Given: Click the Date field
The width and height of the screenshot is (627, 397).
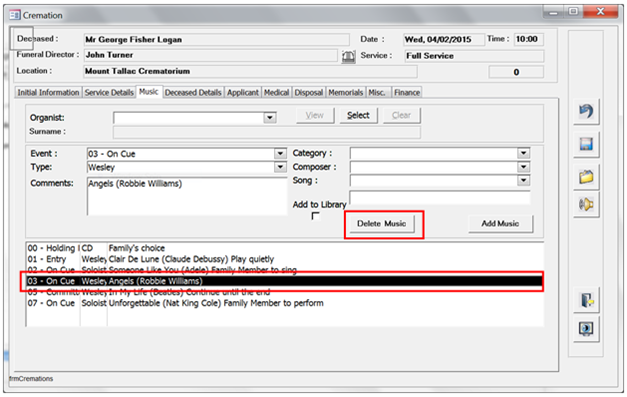Looking at the screenshot, I should (x=443, y=40).
